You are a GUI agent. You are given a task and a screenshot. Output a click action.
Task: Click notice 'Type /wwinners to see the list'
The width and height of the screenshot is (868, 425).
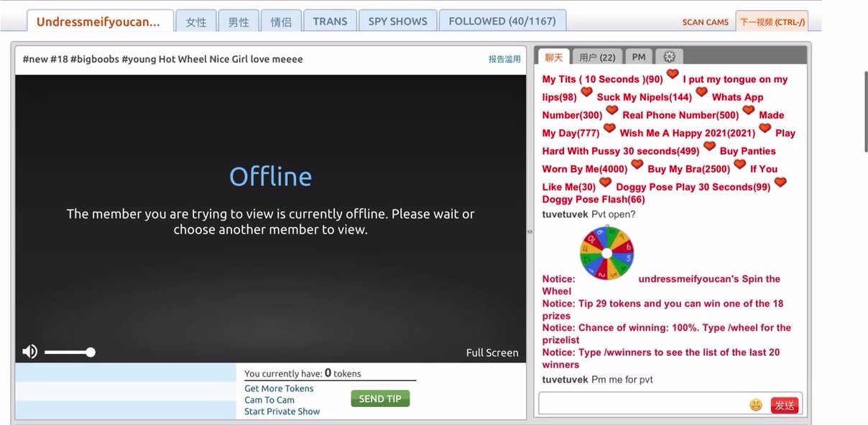tap(660, 358)
